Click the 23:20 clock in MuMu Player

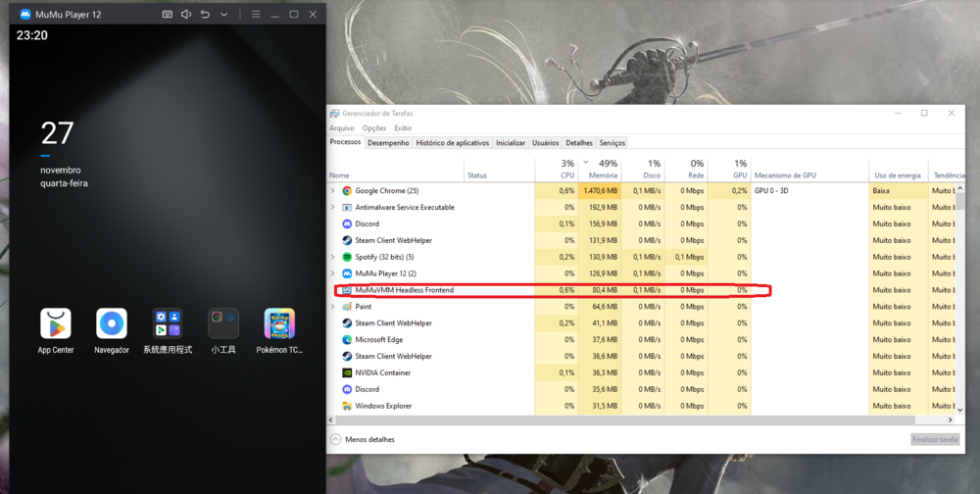pos(32,35)
